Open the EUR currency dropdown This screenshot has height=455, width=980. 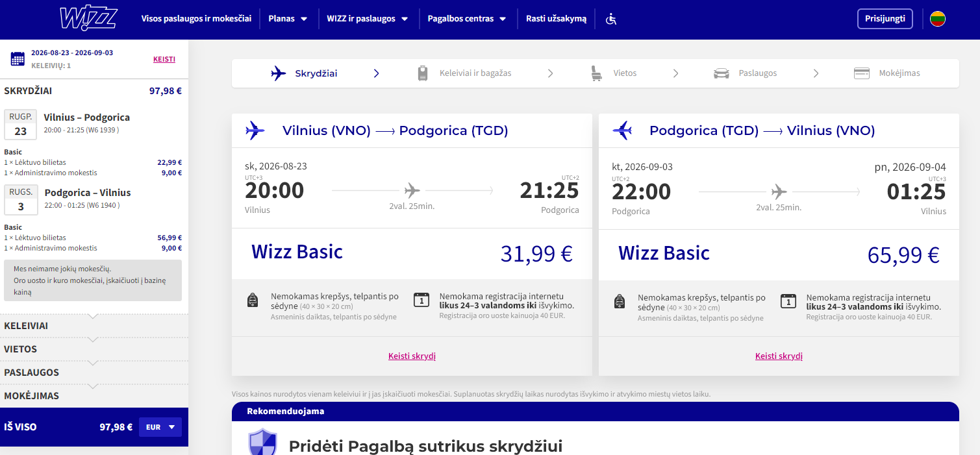160,427
